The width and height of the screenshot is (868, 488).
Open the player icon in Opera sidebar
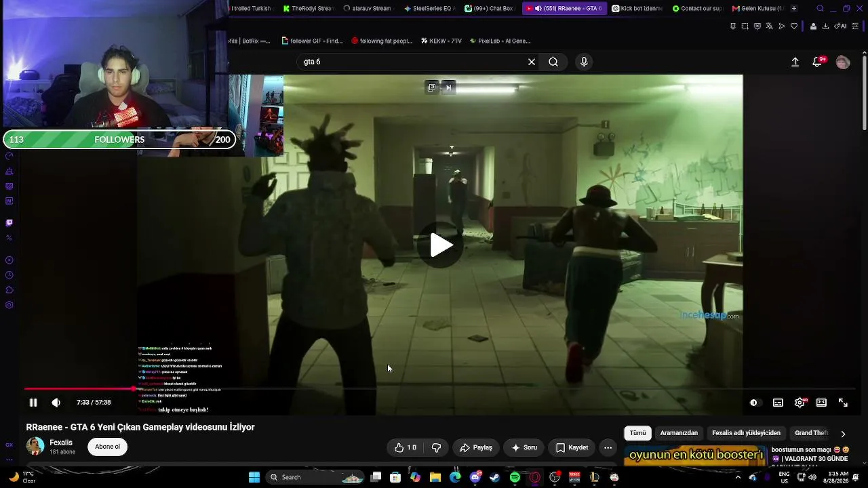click(x=9, y=260)
